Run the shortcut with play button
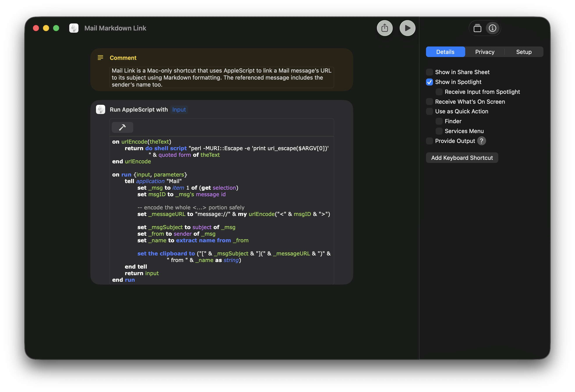Viewport: 575px width, 392px height. point(407,28)
